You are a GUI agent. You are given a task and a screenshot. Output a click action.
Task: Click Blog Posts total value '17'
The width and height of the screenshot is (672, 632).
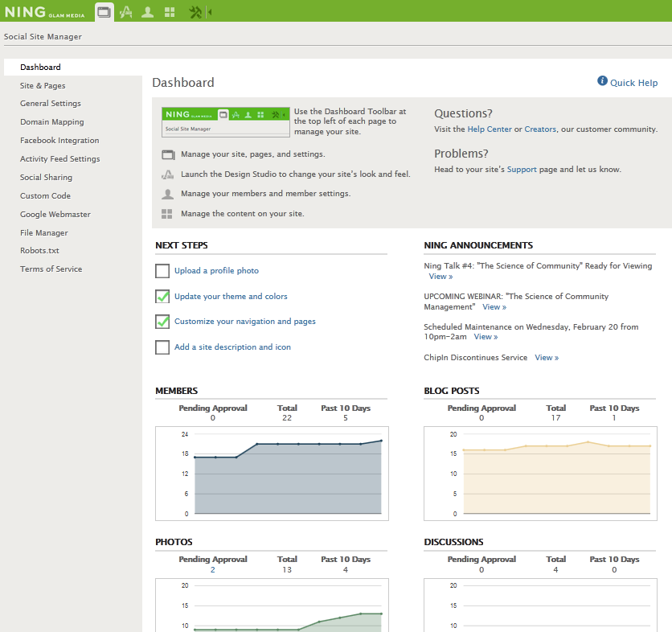[x=555, y=418]
